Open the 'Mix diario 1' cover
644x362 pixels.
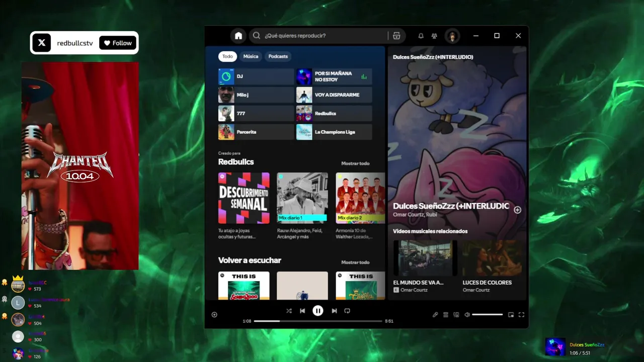tap(302, 198)
